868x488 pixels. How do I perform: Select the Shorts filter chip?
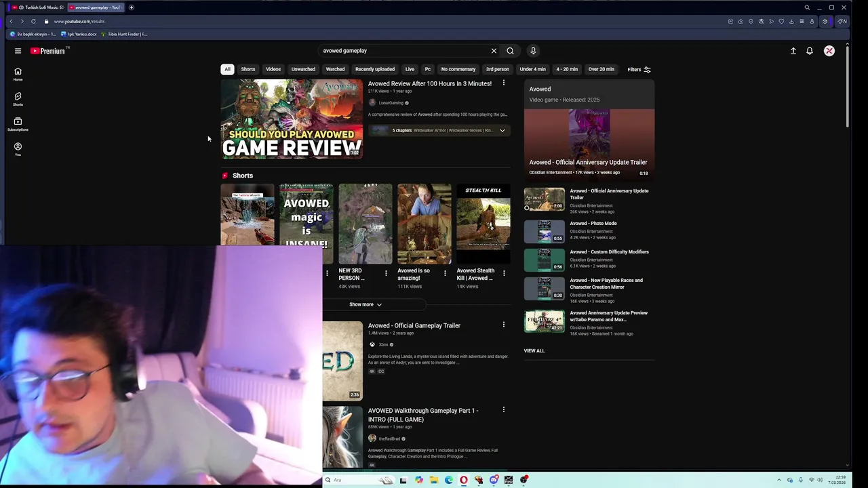pyautogui.click(x=248, y=69)
